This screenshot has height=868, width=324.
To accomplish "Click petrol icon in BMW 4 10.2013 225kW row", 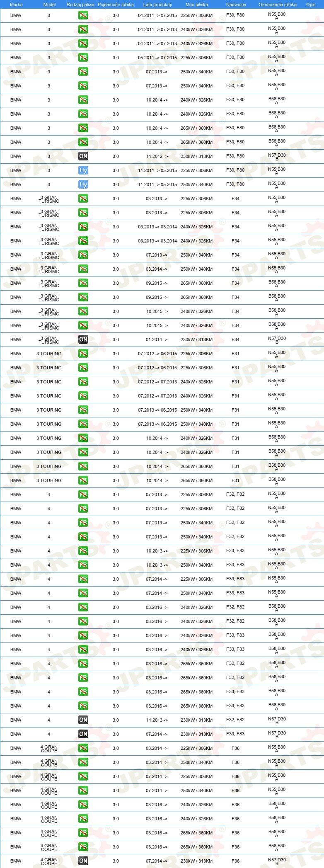I will click(83, 551).
